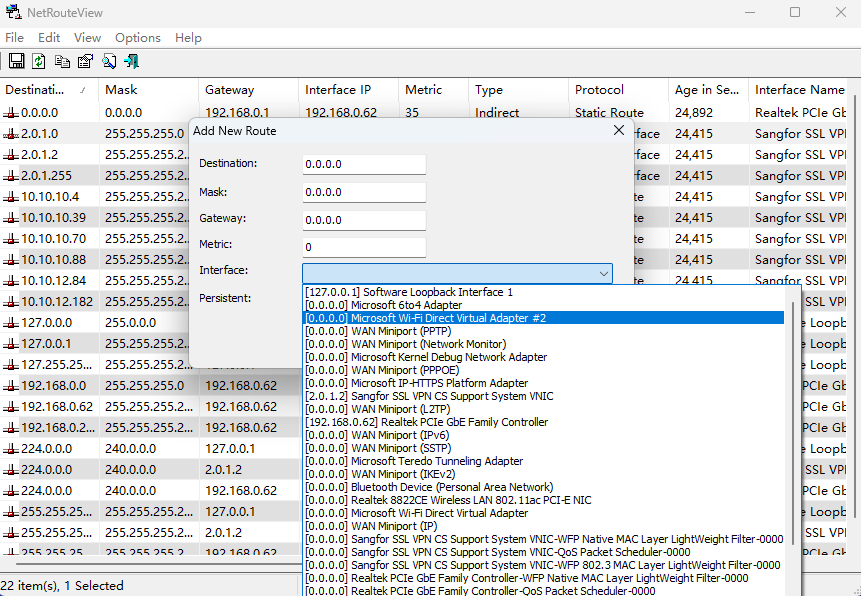Open the Properties toolbar icon
Viewport: 861px width, 596px height.
85,61
